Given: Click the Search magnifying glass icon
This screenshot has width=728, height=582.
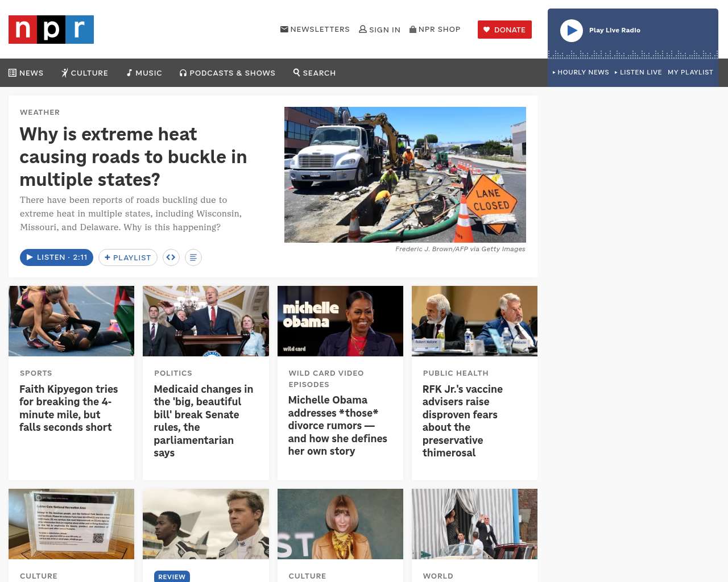Looking at the screenshot, I should click(296, 72).
